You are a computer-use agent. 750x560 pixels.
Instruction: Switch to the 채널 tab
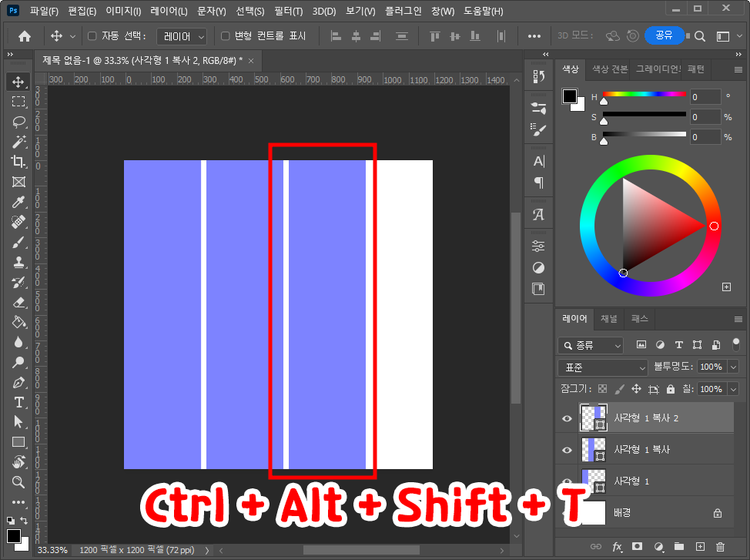click(608, 319)
